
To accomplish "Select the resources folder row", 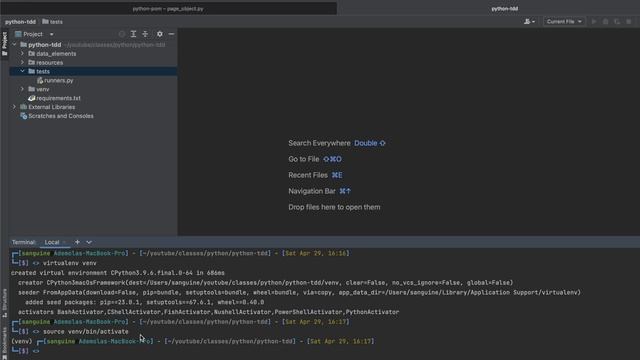I will (93, 62).
